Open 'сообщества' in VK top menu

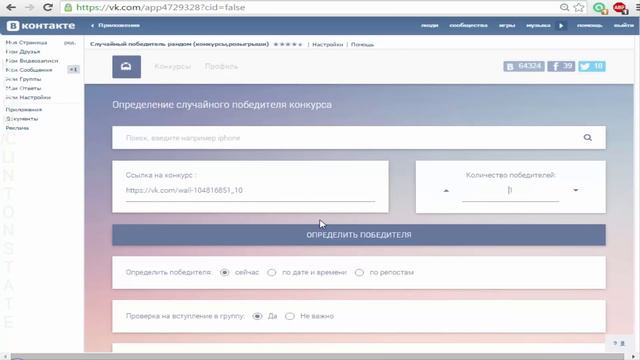pos(468,25)
